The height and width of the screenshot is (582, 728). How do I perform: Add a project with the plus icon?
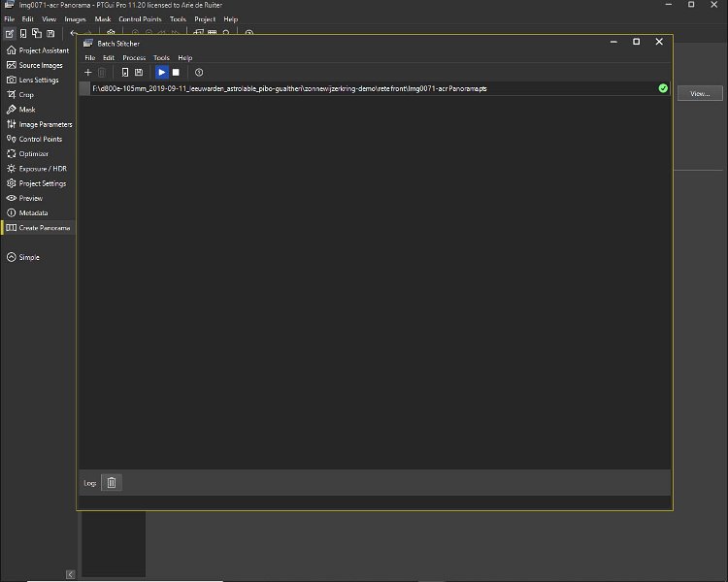click(x=88, y=73)
